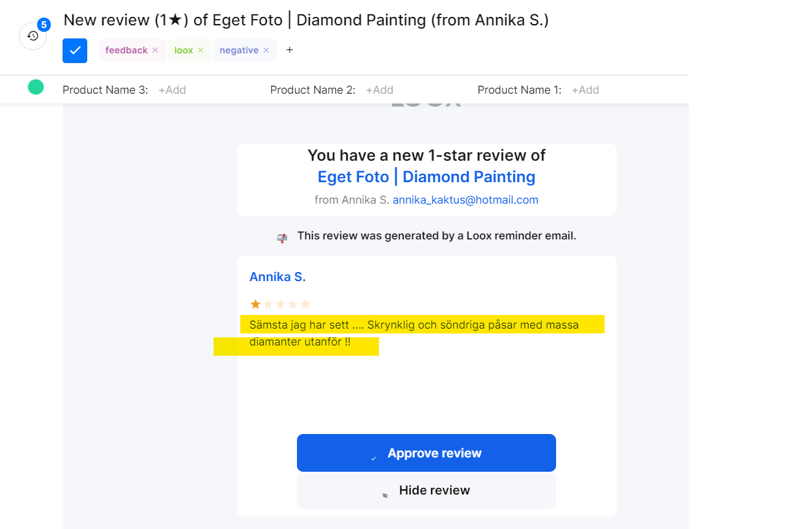Select the feedback tag label
This screenshot has height=529, width=812.
(x=126, y=51)
